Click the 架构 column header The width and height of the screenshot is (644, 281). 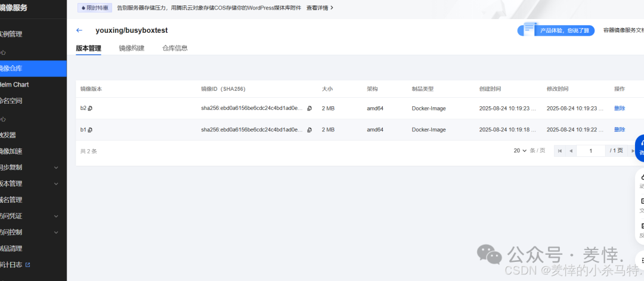[x=373, y=89]
